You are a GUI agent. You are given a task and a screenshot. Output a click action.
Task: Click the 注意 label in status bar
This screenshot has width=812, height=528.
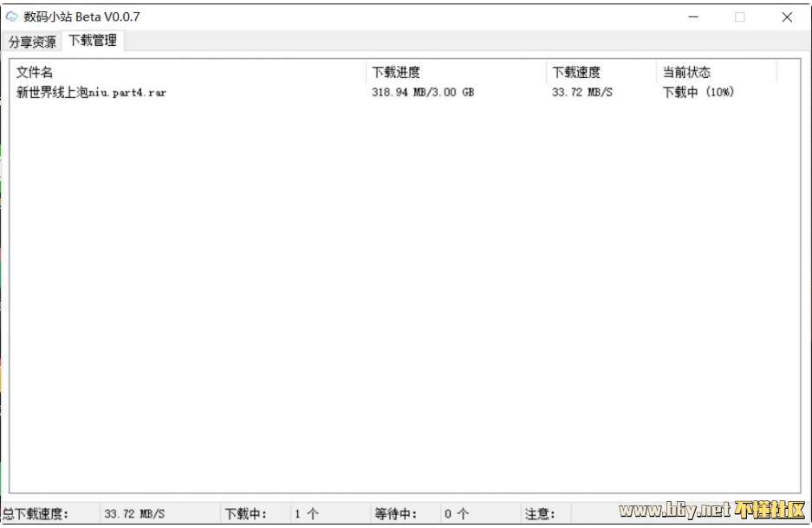[x=540, y=514]
